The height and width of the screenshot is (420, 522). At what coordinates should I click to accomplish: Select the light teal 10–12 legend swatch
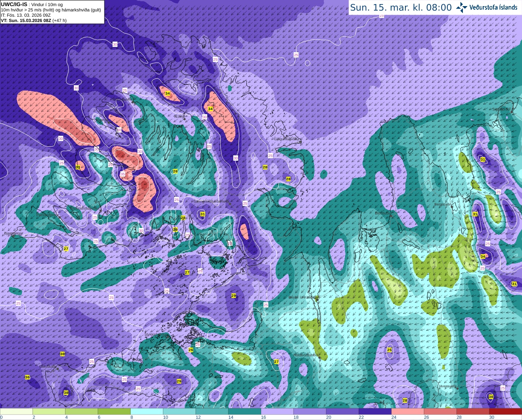179,411
